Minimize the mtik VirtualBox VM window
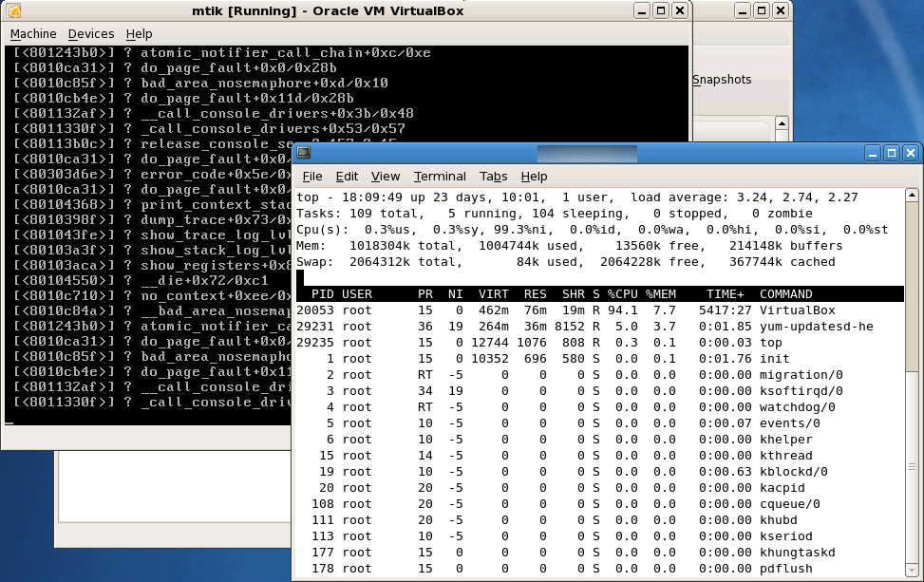 coord(642,10)
